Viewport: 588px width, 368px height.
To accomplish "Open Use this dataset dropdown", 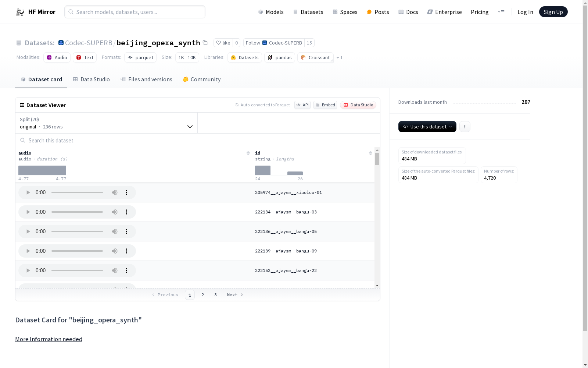I will point(427,127).
